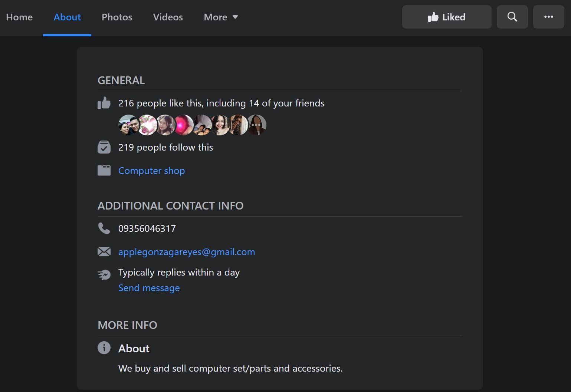Screen dimensions: 571x392
Task: Click the About info circle icon
Action: coord(104,348)
